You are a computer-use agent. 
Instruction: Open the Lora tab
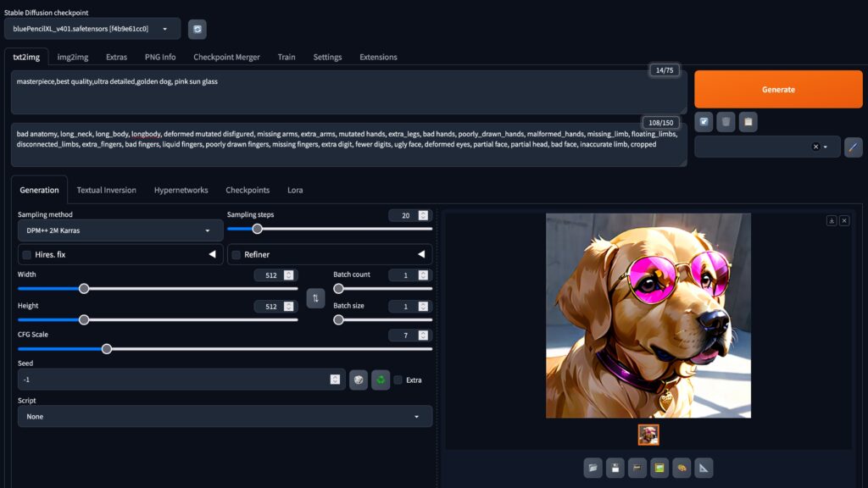coord(295,190)
